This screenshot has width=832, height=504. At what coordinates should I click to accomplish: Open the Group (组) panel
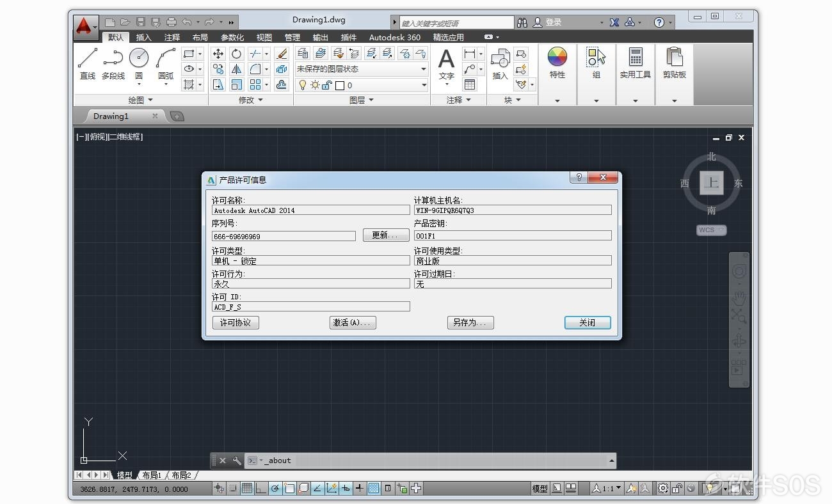(596, 63)
